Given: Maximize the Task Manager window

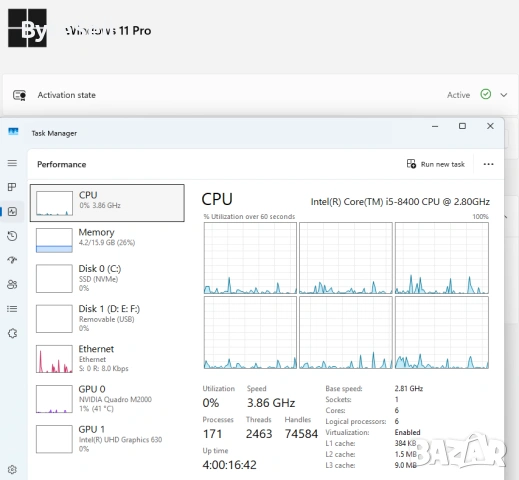Looking at the screenshot, I should (x=462, y=126).
